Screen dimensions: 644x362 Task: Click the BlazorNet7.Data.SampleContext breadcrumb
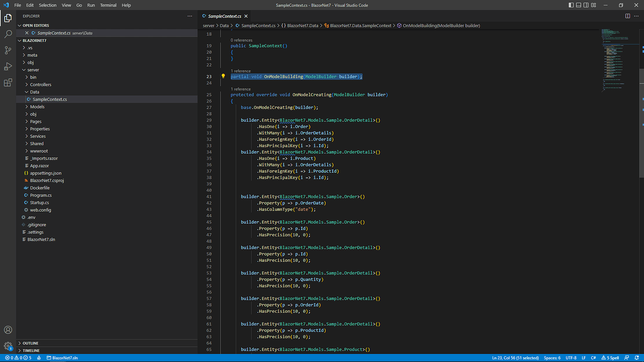[x=357, y=26]
